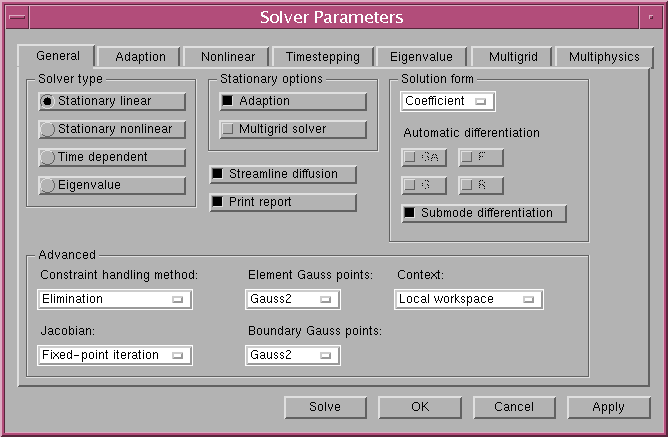668x437 pixels.
Task: Click the Solve button
Action: [x=325, y=407]
